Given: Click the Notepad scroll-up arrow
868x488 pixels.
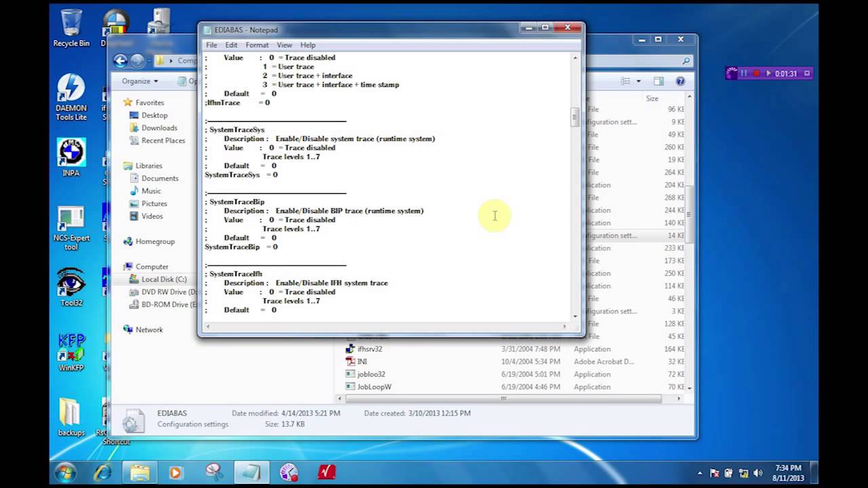Looking at the screenshot, I should point(575,58).
